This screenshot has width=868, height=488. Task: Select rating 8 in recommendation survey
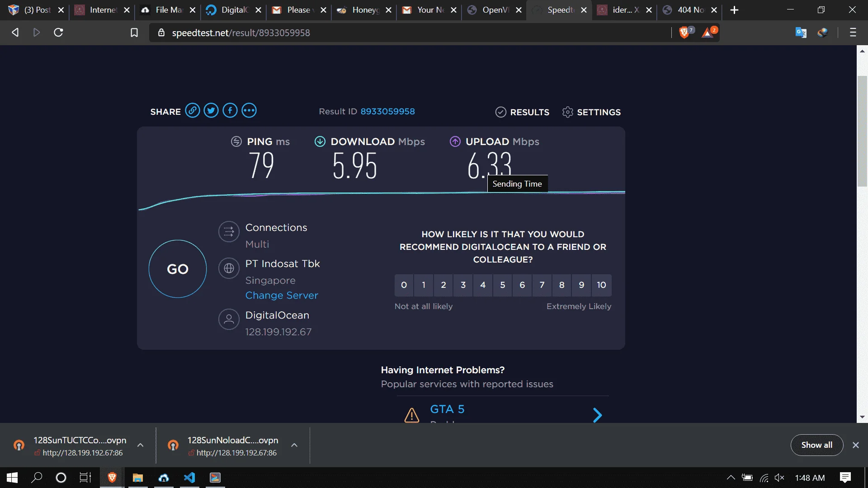pos(561,285)
